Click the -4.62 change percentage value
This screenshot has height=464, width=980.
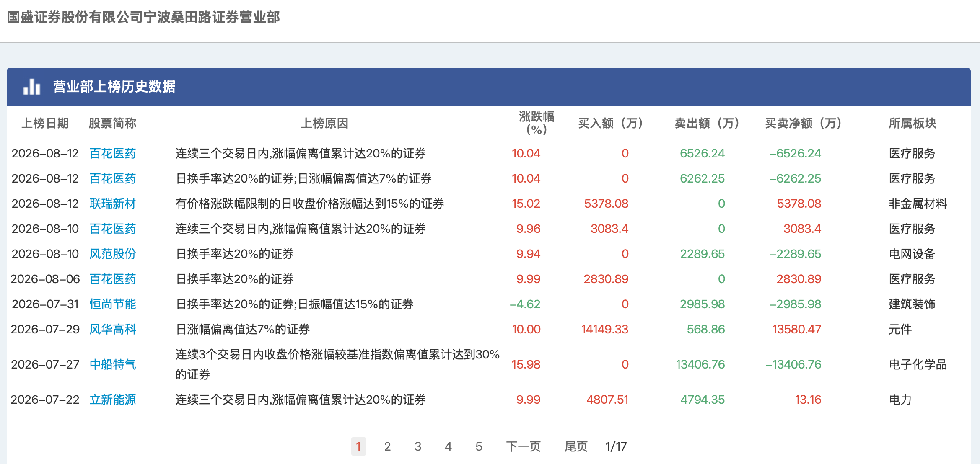(x=525, y=304)
